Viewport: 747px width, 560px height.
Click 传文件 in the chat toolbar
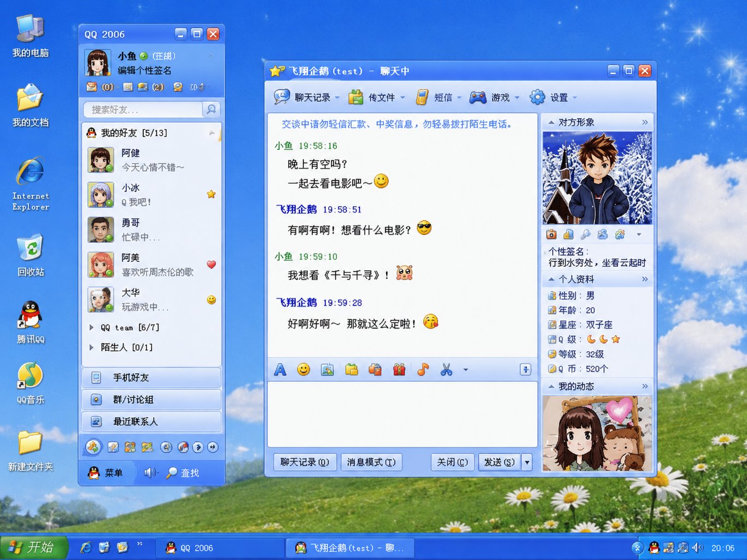[x=377, y=97]
